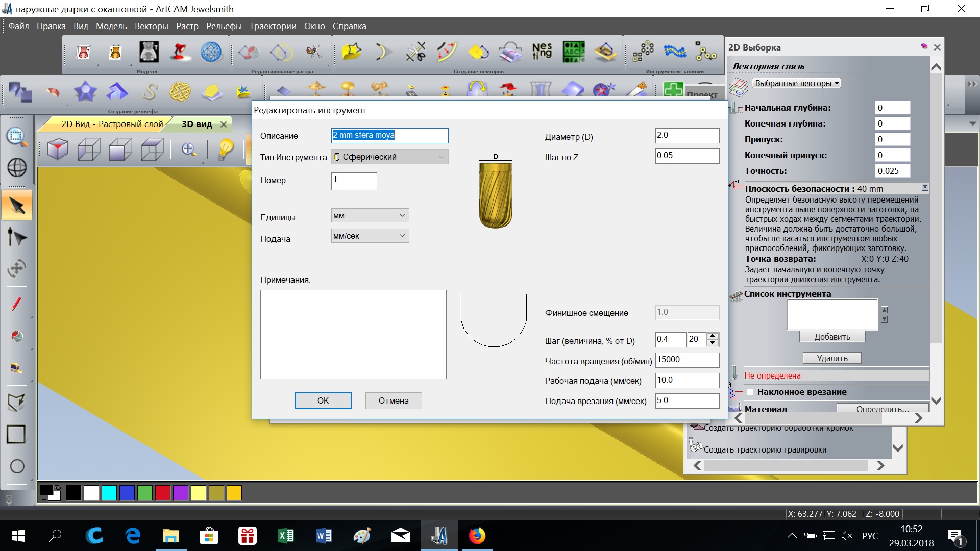
Task: Increase step percentage with spinner up arrow
Action: point(713,336)
